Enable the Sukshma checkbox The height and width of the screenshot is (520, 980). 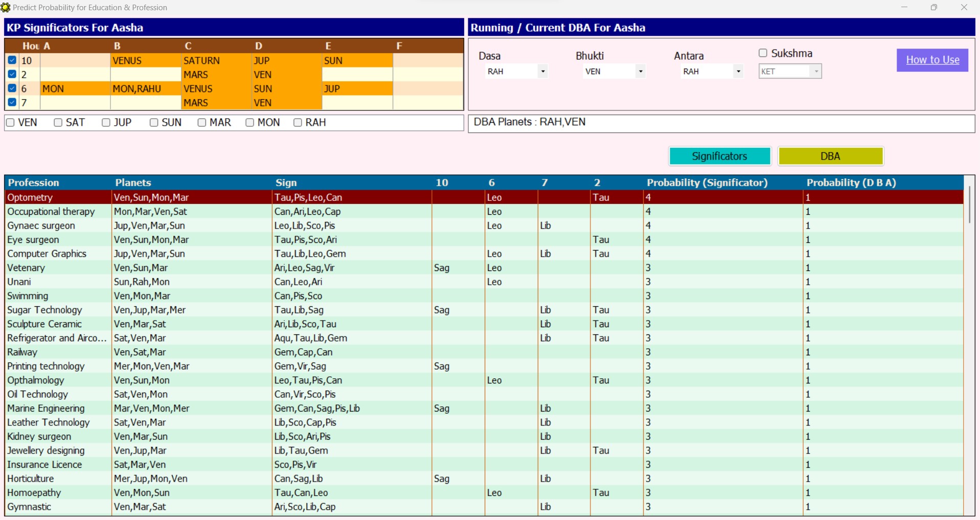[763, 53]
